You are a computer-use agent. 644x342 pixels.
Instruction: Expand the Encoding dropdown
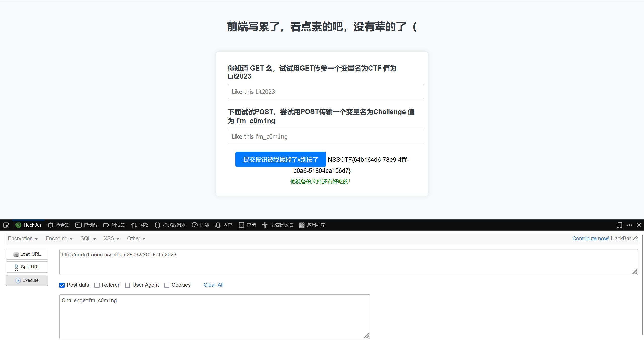pyautogui.click(x=59, y=238)
